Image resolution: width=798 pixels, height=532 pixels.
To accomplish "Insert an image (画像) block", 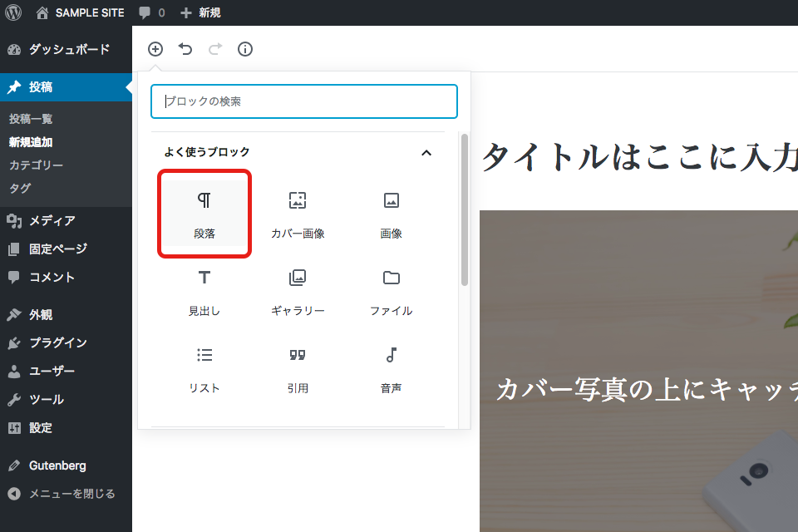I will (x=391, y=214).
